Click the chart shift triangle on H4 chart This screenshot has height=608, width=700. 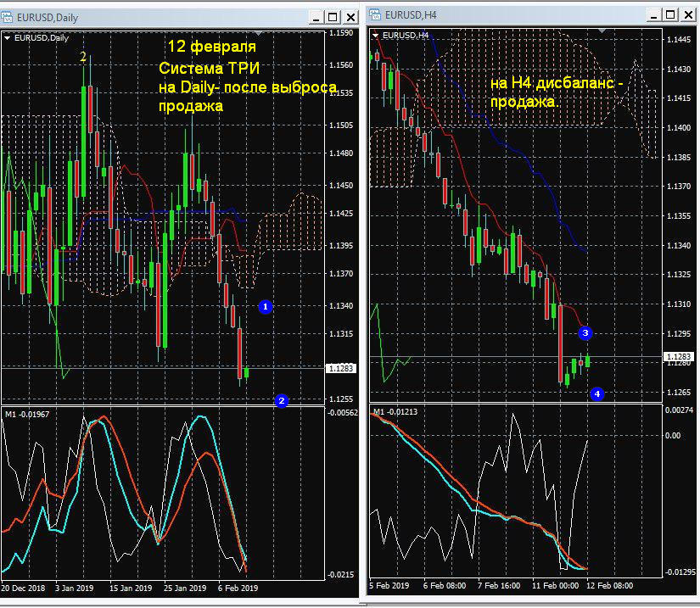pyautogui.click(x=602, y=31)
